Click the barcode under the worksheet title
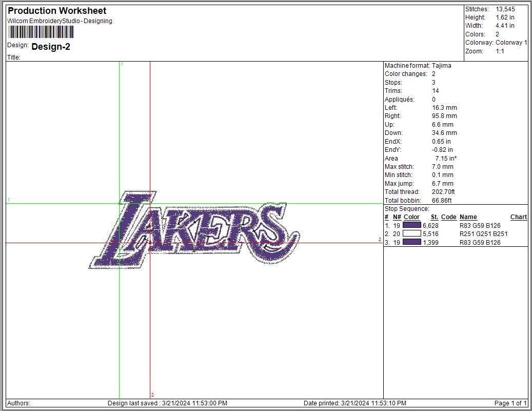532x411 pixels. click(41, 32)
